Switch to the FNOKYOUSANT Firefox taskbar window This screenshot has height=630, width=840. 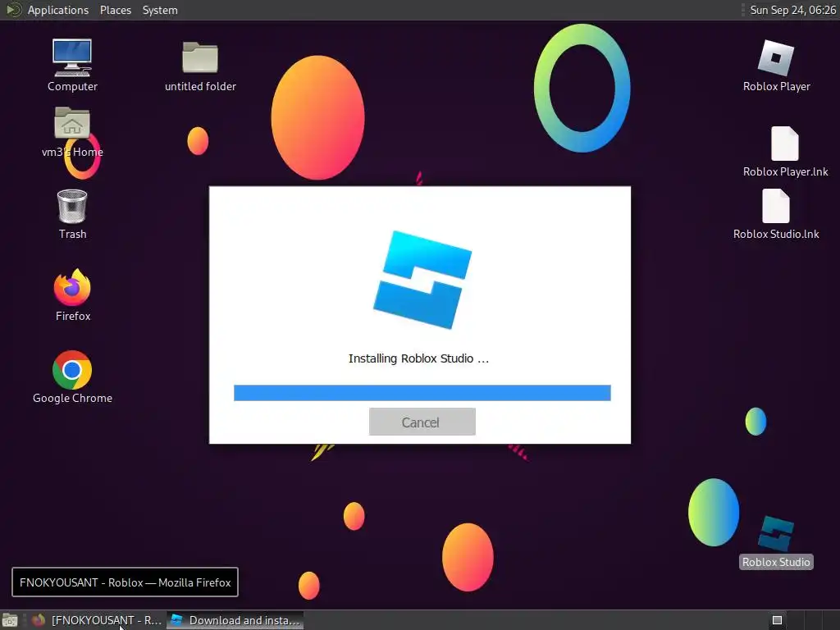(97, 620)
